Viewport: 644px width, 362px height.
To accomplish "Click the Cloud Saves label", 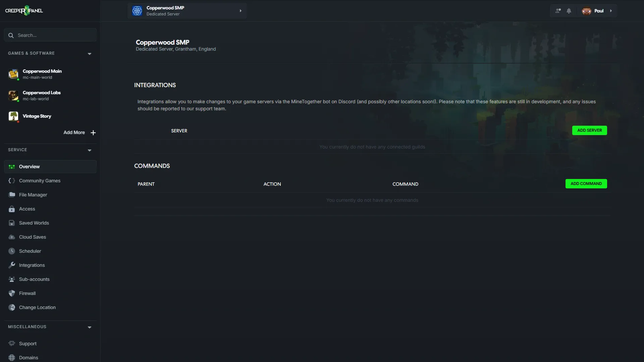I will point(33,237).
